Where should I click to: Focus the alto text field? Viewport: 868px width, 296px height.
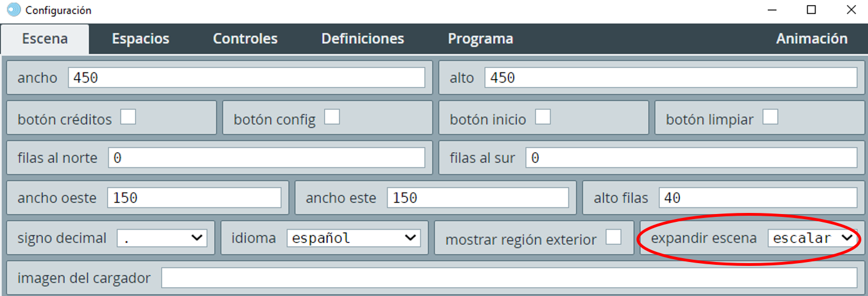(670, 78)
